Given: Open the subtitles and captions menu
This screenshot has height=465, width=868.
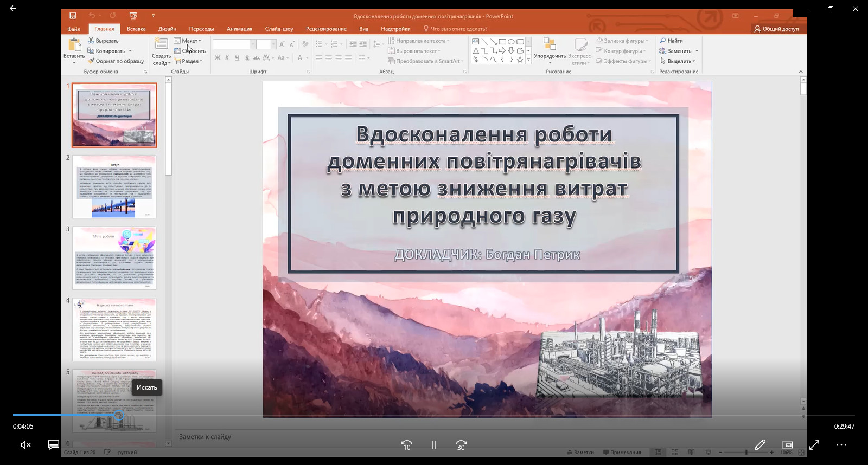Looking at the screenshot, I should [53, 445].
